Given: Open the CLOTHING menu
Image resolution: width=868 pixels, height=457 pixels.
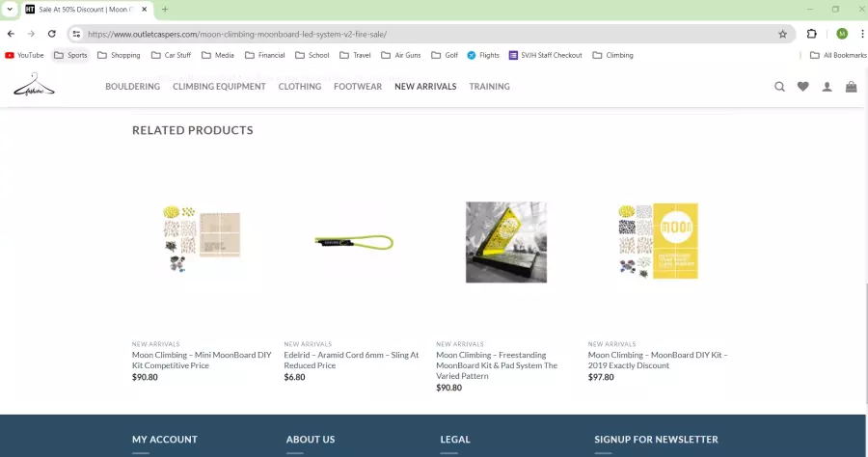Looking at the screenshot, I should [300, 87].
